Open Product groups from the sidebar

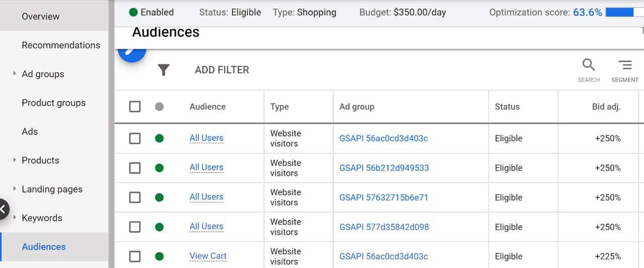point(53,103)
